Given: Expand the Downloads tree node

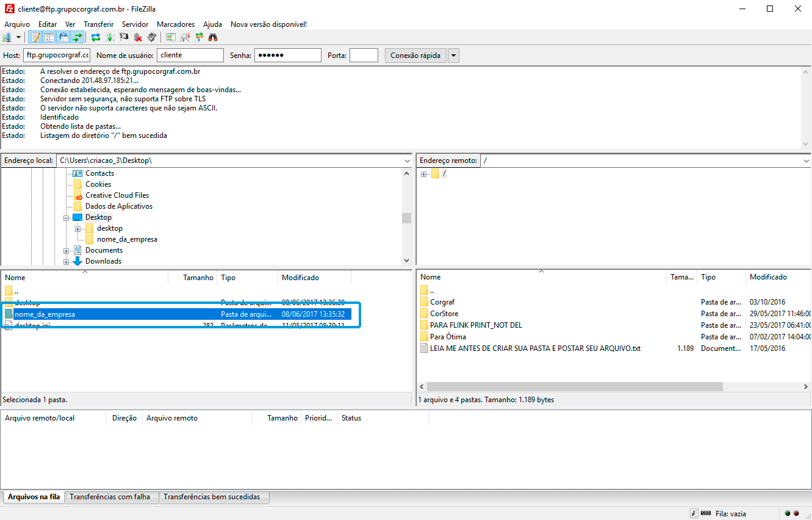Looking at the screenshot, I should (x=66, y=261).
